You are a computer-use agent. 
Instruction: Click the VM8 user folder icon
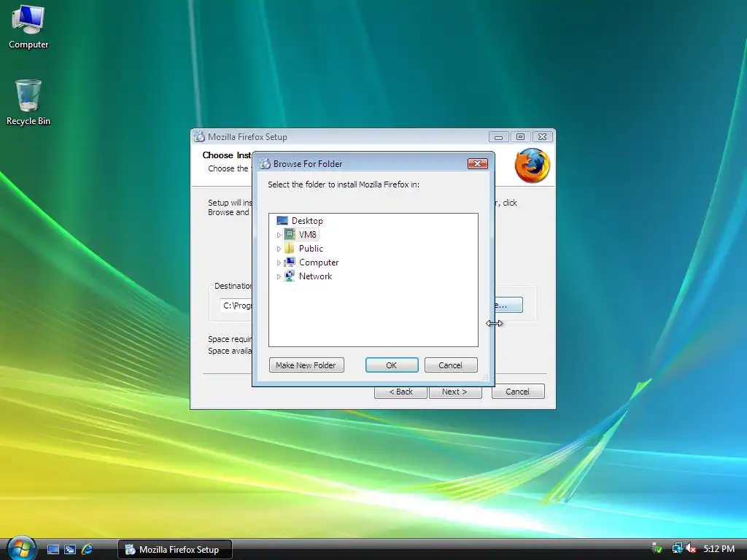[x=290, y=234]
